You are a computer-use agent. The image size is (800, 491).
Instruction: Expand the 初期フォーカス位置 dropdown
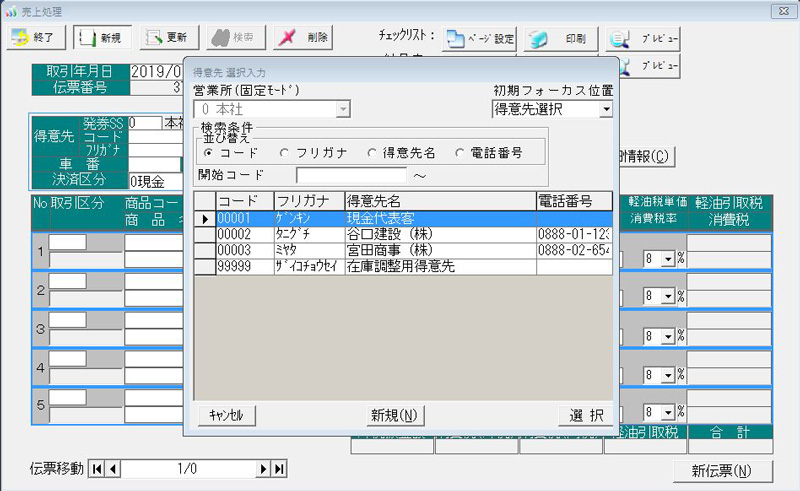(x=606, y=109)
